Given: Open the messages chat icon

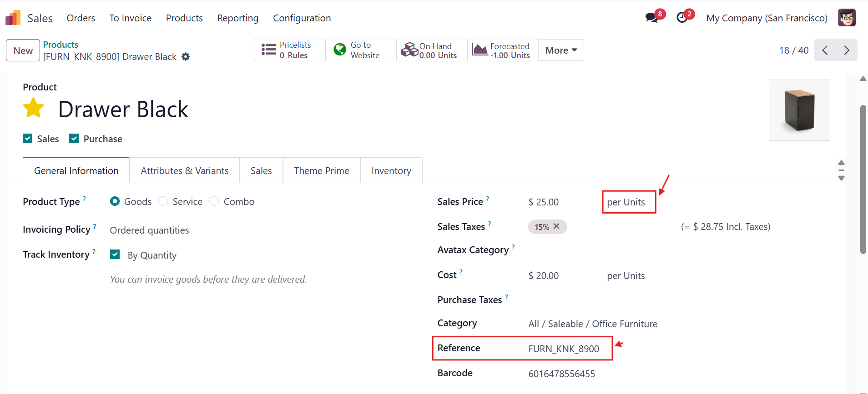Looking at the screenshot, I should [651, 18].
